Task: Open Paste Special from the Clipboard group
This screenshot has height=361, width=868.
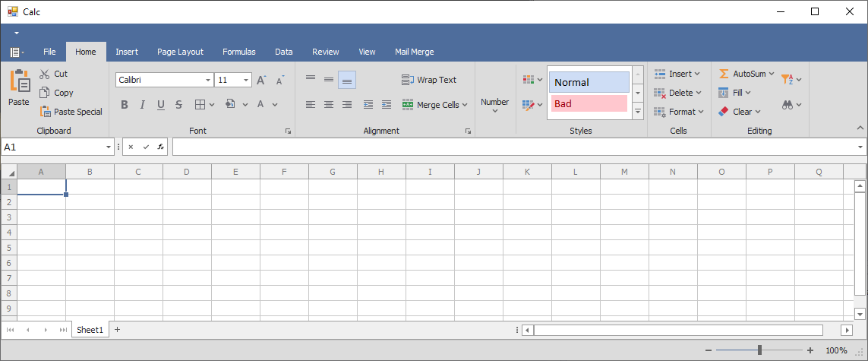Action: [x=71, y=112]
